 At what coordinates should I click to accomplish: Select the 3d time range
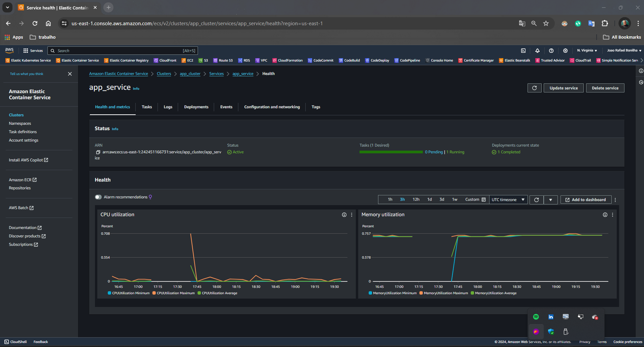tap(442, 200)
